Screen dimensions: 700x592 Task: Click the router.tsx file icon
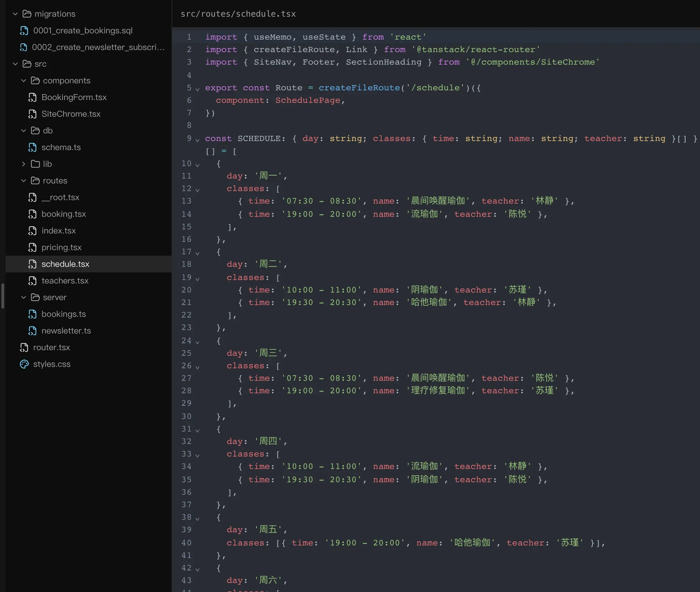pyautogui.click(x=24, y=347)
